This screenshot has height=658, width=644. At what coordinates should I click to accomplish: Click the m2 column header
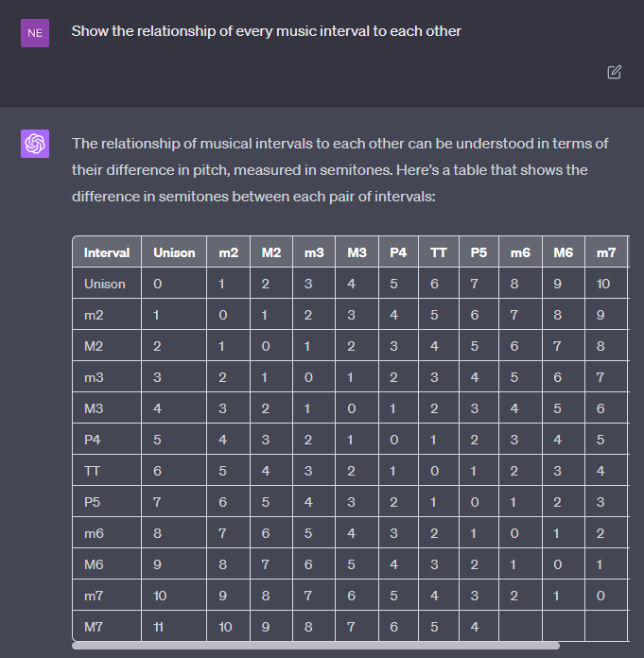228,252
